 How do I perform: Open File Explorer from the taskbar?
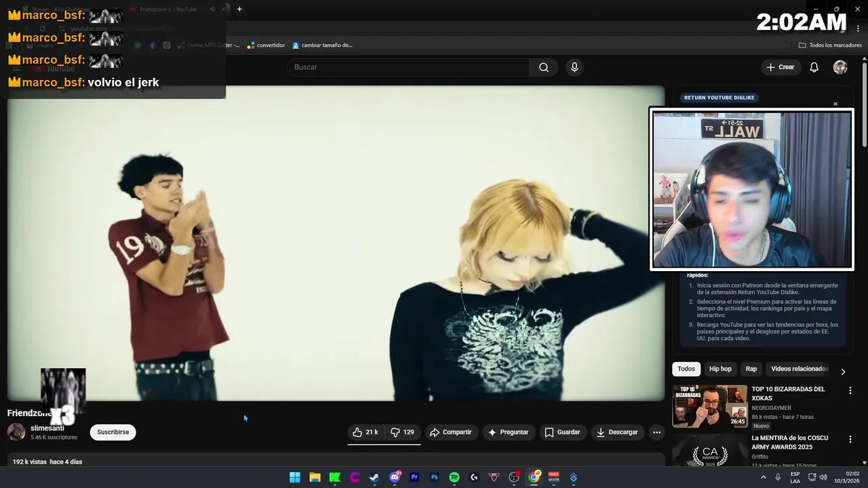(315, 477)
